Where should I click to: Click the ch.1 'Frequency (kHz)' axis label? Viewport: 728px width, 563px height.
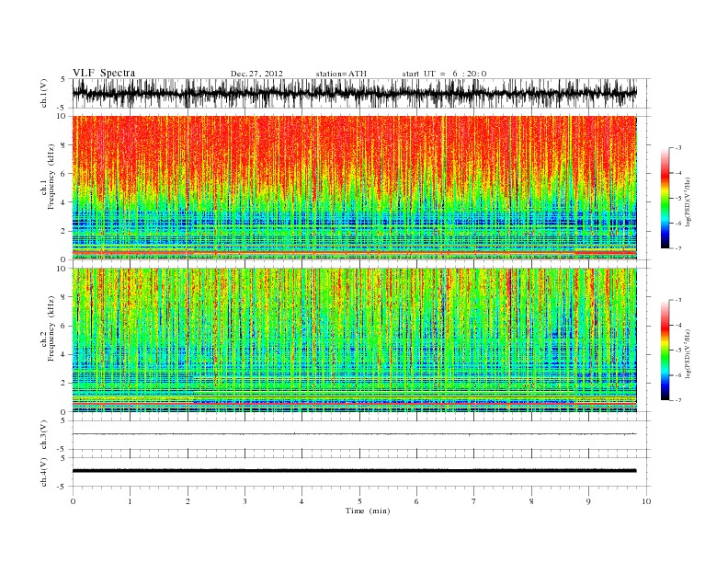pyautogui.click(x=51, y=177)
